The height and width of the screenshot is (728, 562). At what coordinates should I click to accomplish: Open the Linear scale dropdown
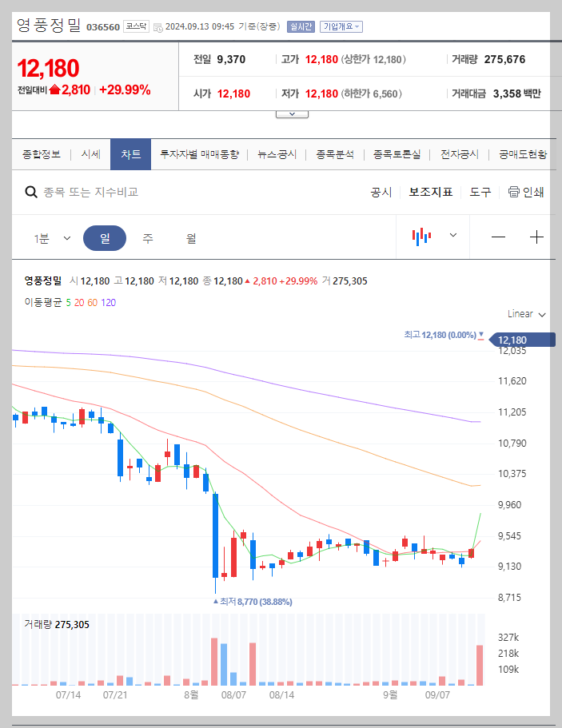pos(525,314)
